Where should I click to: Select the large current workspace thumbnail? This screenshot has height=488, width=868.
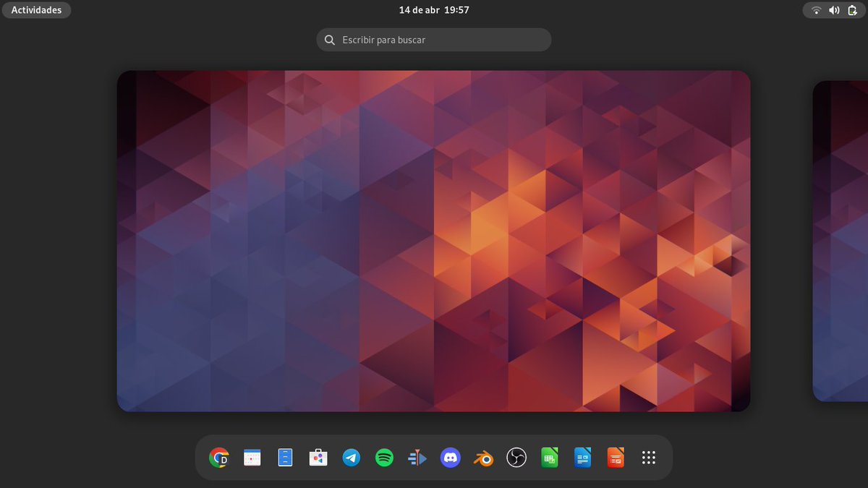433,239
